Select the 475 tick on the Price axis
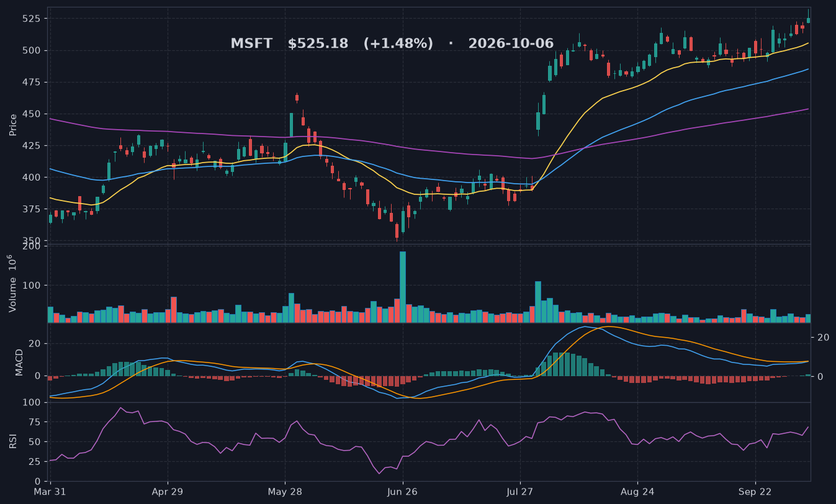This screenshot has width=836, height=504. (x=31, y=83)
